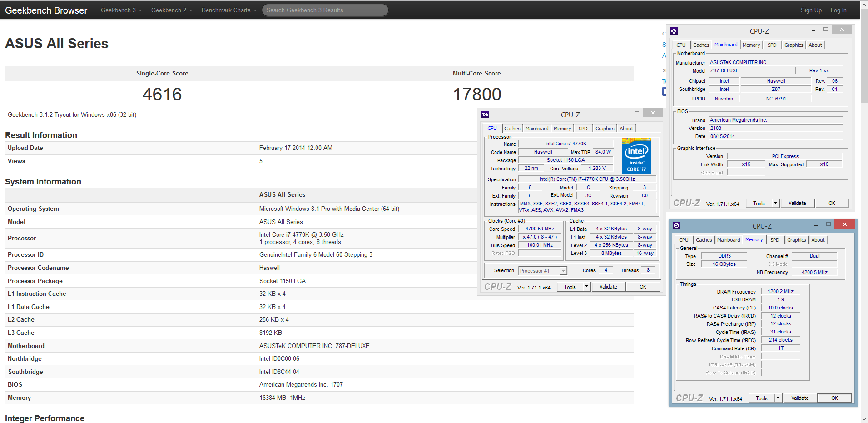Close the CPU-Z CPU window
This screenshot has height=423, width=868.
653,113
